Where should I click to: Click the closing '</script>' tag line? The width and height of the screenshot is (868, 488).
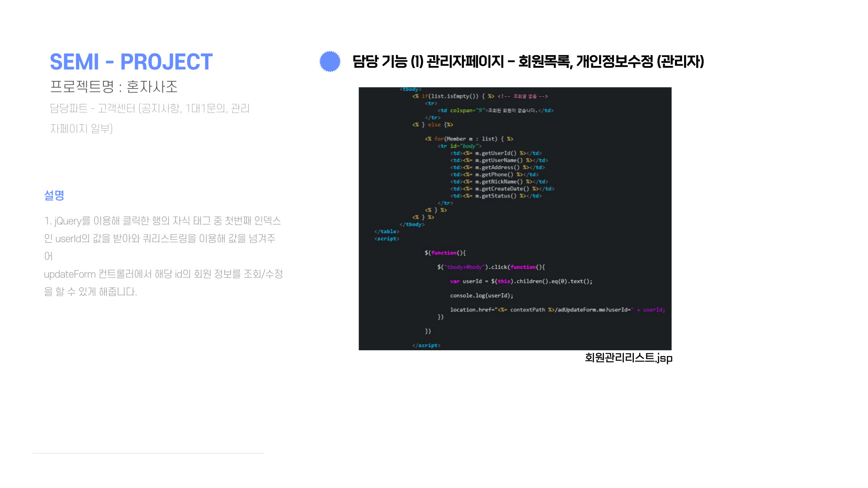pos(426,346)
